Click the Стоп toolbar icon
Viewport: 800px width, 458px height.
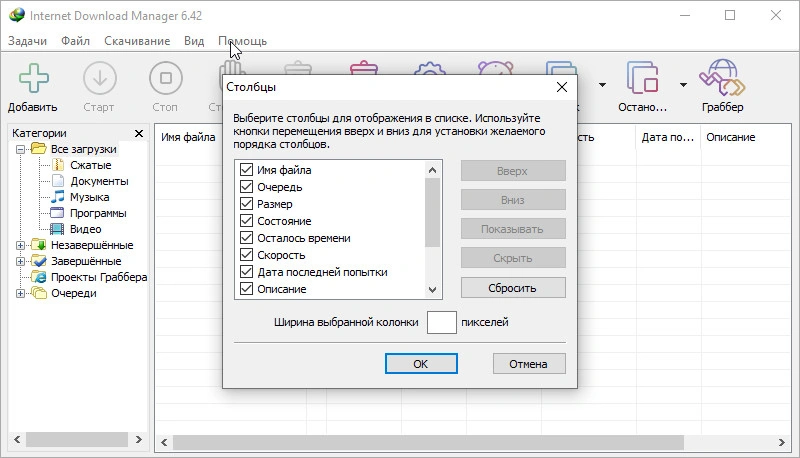(165, 79)
